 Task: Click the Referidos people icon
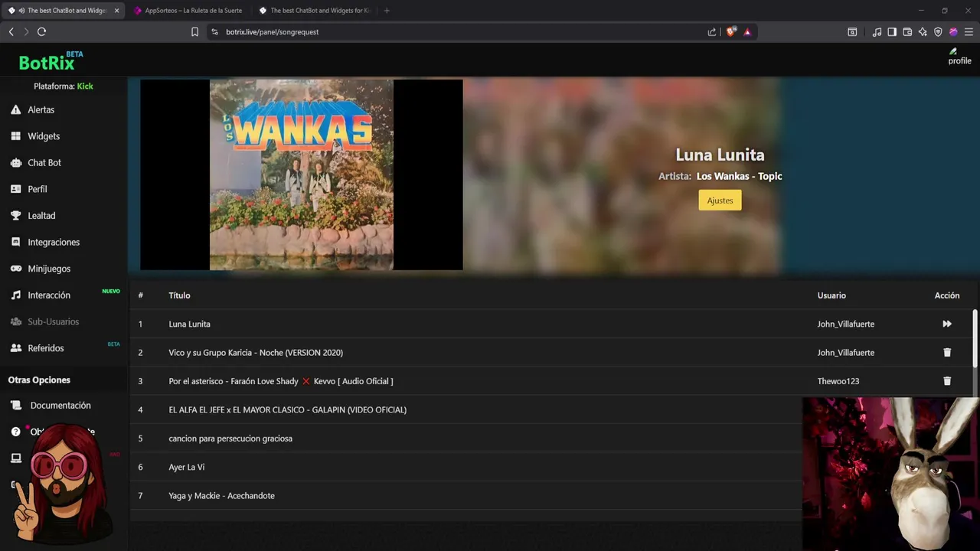[15, 348]
